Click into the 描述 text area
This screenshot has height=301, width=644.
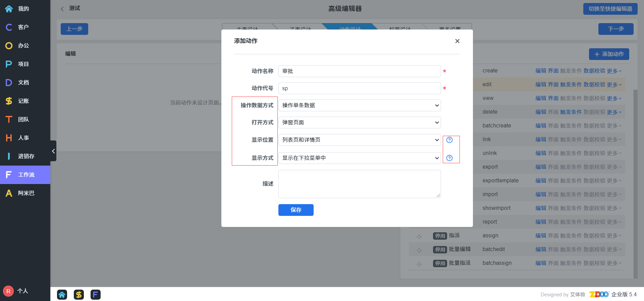point(359,184)
